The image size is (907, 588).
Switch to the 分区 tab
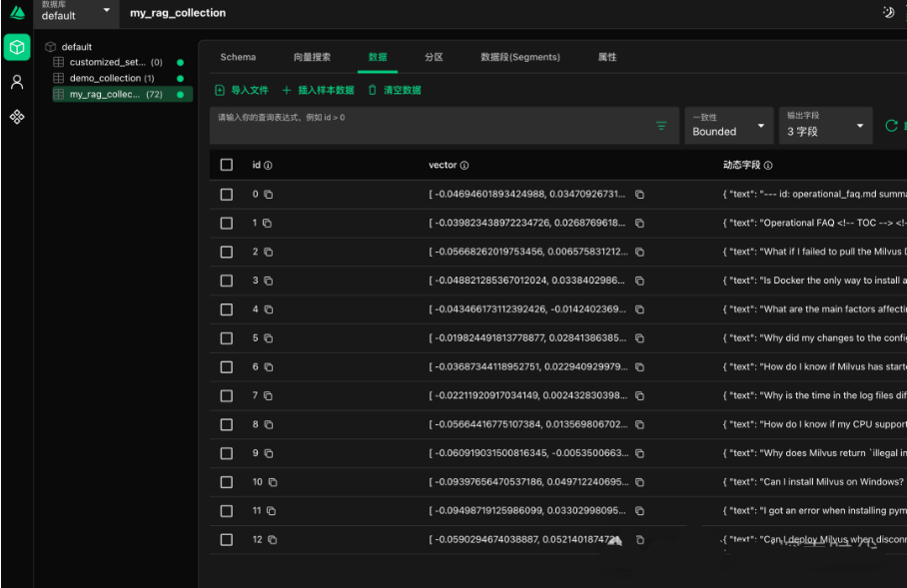[434, 57]
